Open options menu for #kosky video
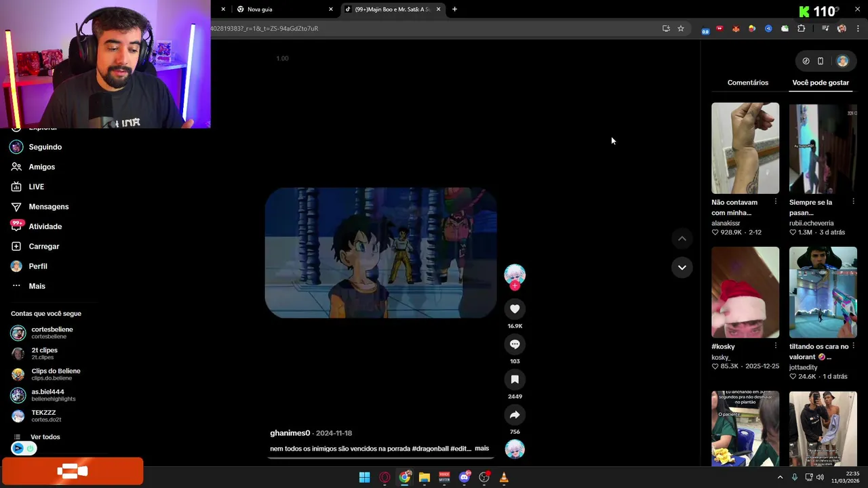Screen dimensions: 868x488 tap(776, 346)
